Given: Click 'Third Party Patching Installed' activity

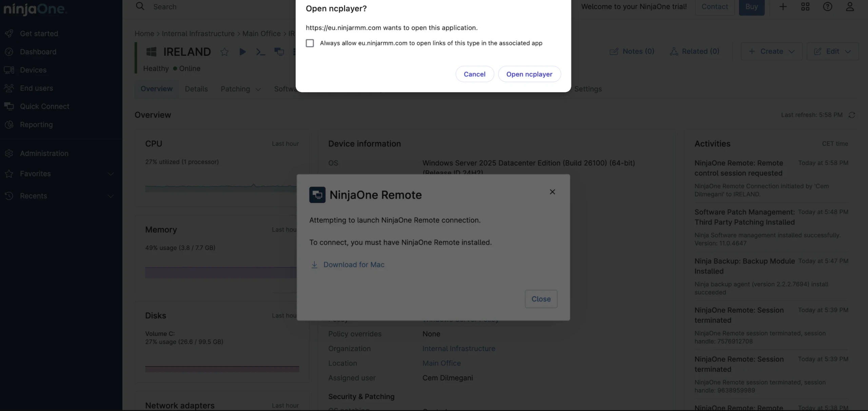Looking at the screenshot, I should point(745,217).
